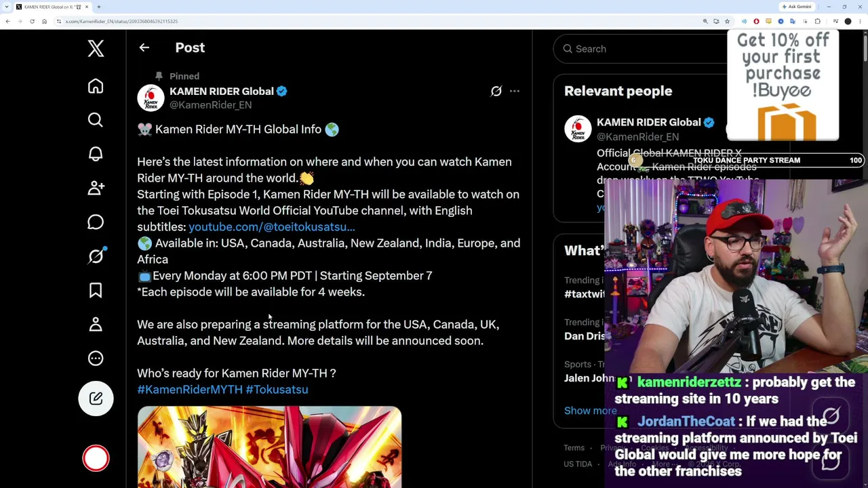Open the Terms footer link
This screenshot has height=488, width=868.
(x=574, y=448)
